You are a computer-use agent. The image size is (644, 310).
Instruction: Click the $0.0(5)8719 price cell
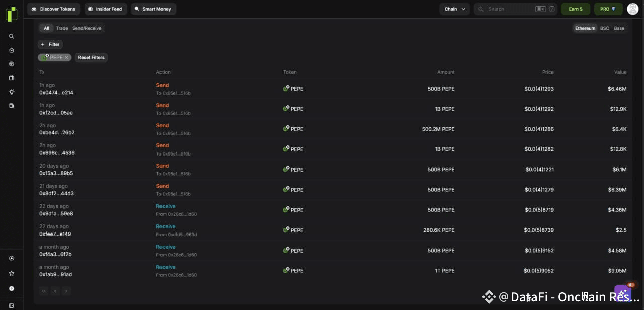pos(539,210)
